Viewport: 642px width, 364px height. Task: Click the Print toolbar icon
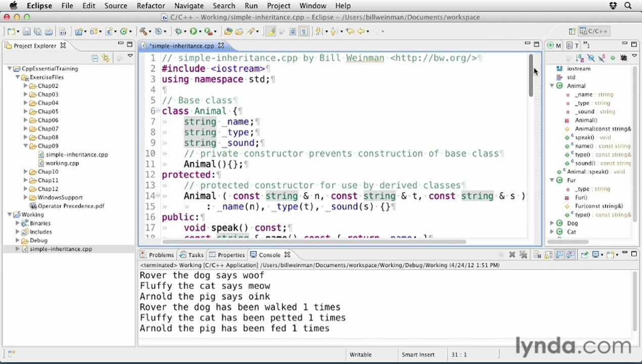pyautogui.click(x=49, y=31)
